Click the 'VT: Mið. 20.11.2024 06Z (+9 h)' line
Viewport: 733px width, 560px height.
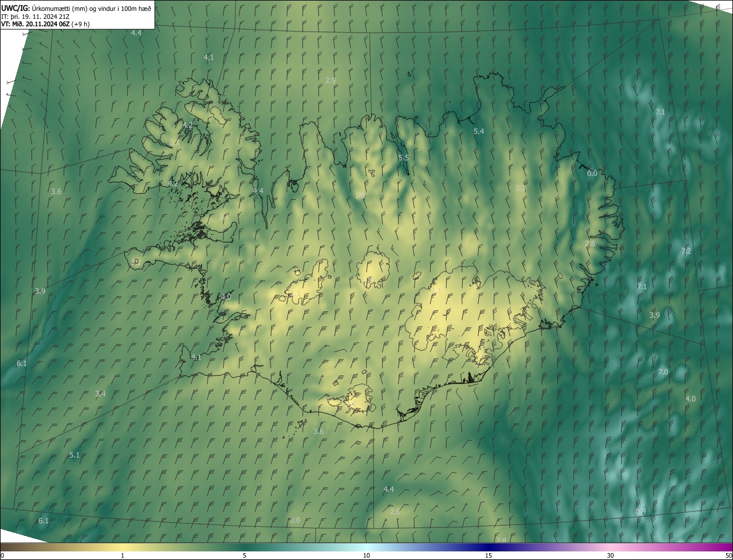(45, 23)
